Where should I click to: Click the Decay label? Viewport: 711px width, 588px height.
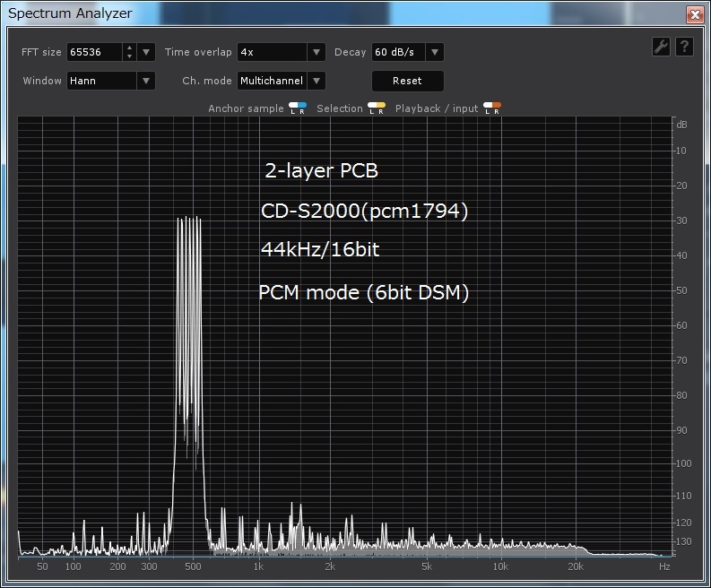(x=350, y=52)
